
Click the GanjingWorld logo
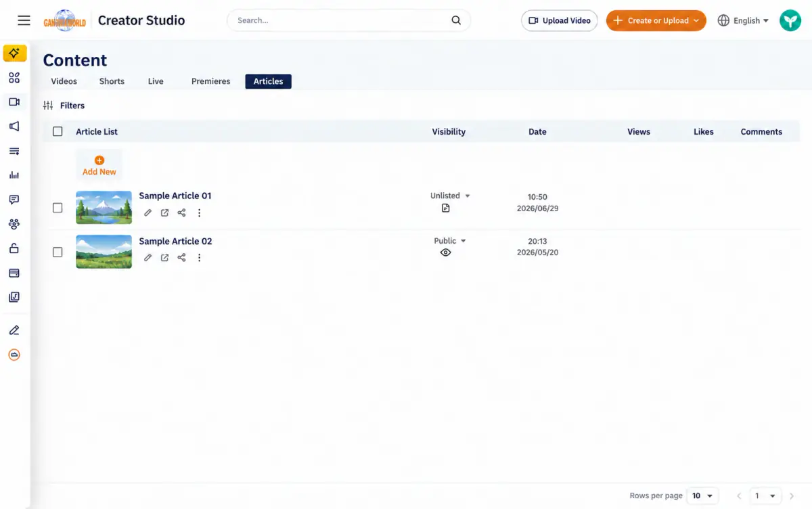[65, 20]
